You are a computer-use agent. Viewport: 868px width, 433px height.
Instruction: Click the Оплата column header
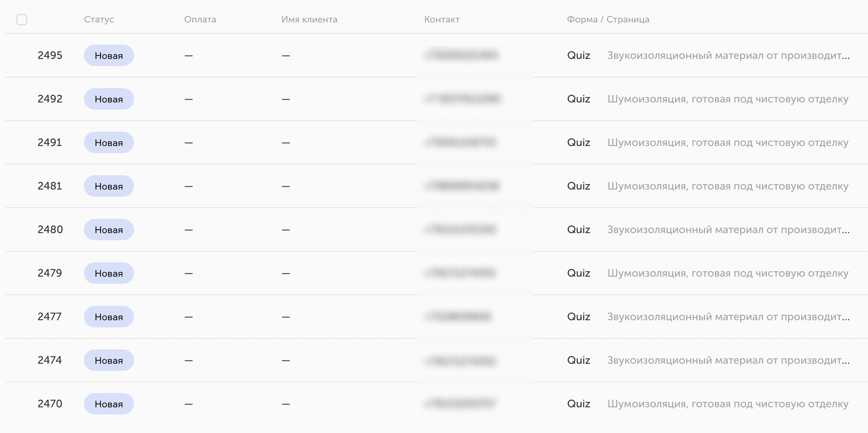tap(200, 19)
